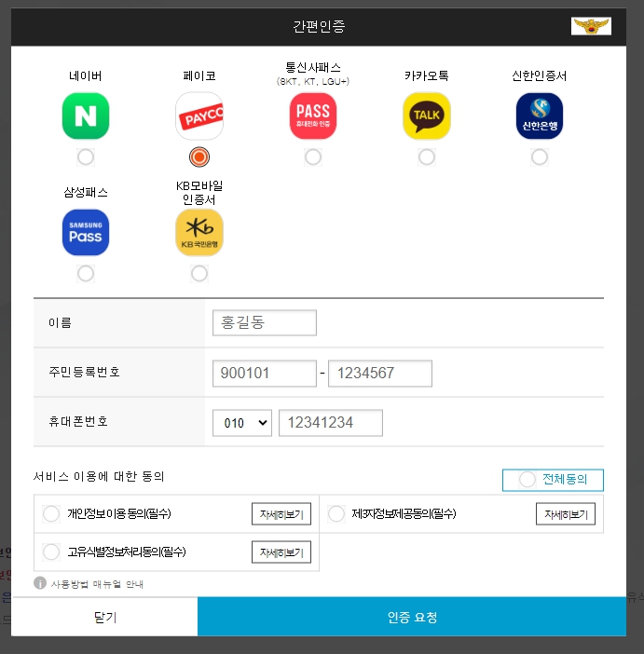Click the info icon beside usage manual
Screen dimensions: 644x654
[x=40, y=582]
